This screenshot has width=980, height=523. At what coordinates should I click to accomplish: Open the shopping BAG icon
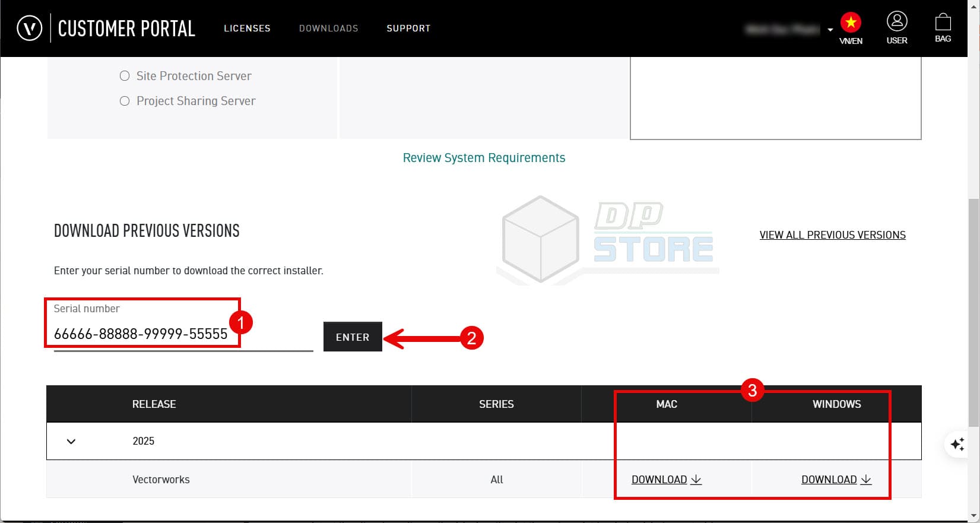(943, 28)
